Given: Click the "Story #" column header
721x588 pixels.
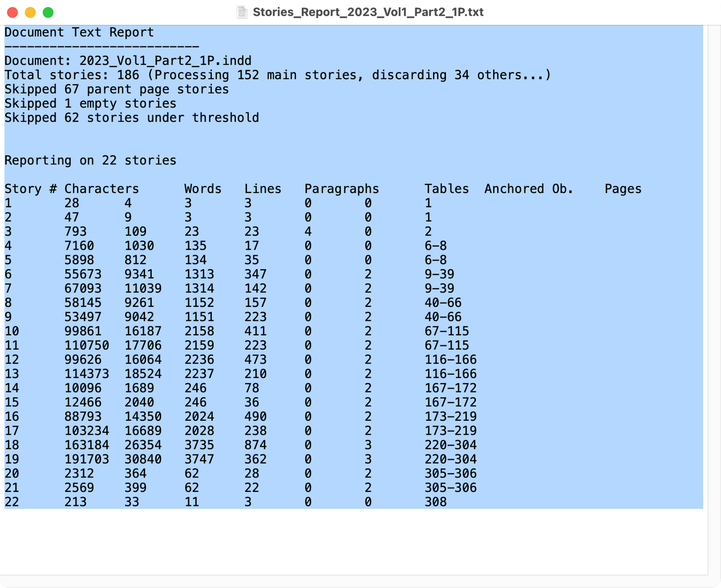Looking at the screenshot, I should pyautogui.click(x=31, y=189).
